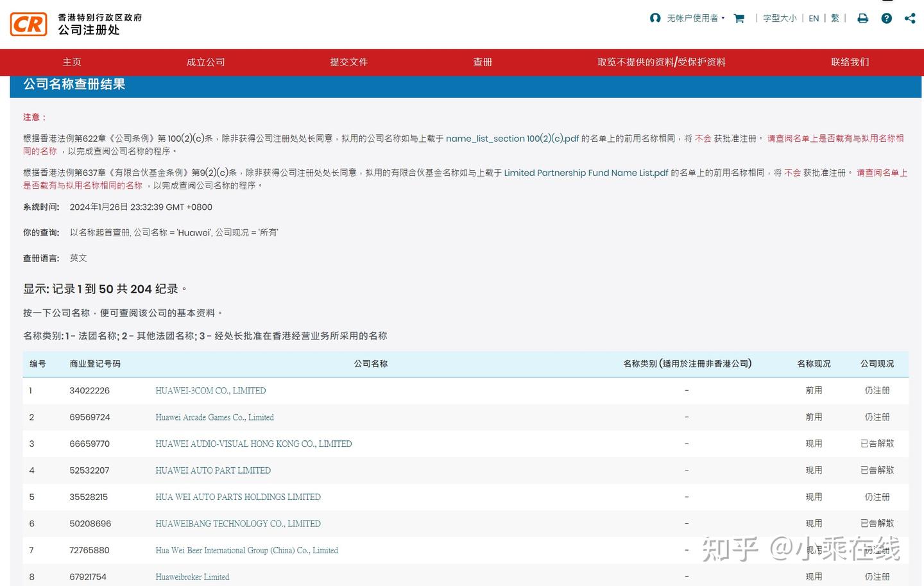Viewport: 924px width, 586px height.
Task: Click the CR Companies Registry logo
Action: point(28,24)
